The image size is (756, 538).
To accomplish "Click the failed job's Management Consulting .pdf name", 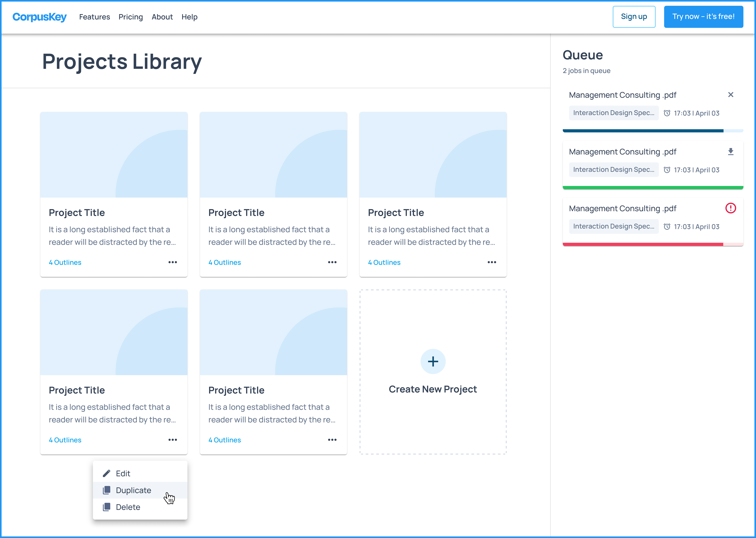I will [x=623, y=208].
